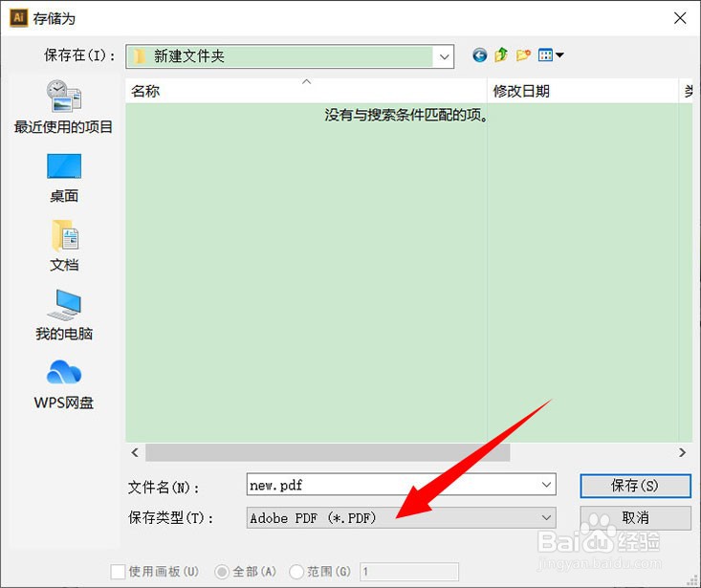Sort files by 名称 column
Screen dimensions: 701x588
pos(306,91)
